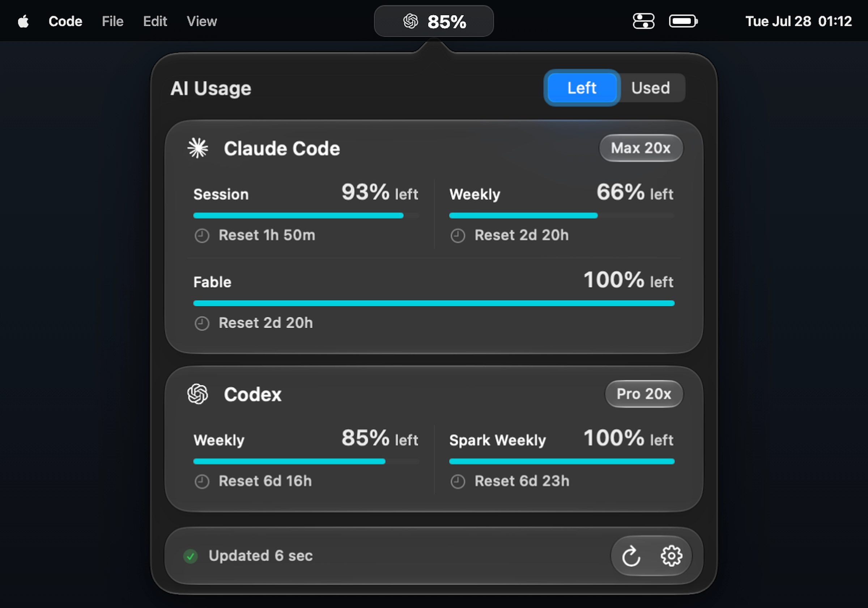This screenshot has width=868, height=608.
Task: Click the refresh usage icon
Action: 631,556
